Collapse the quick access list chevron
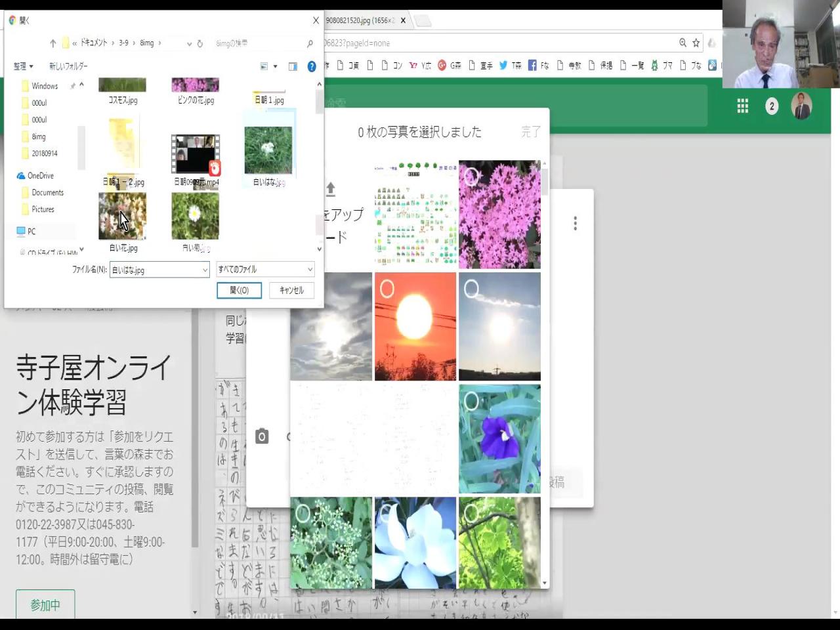This screenshot has width=840, height=630. 81,85
